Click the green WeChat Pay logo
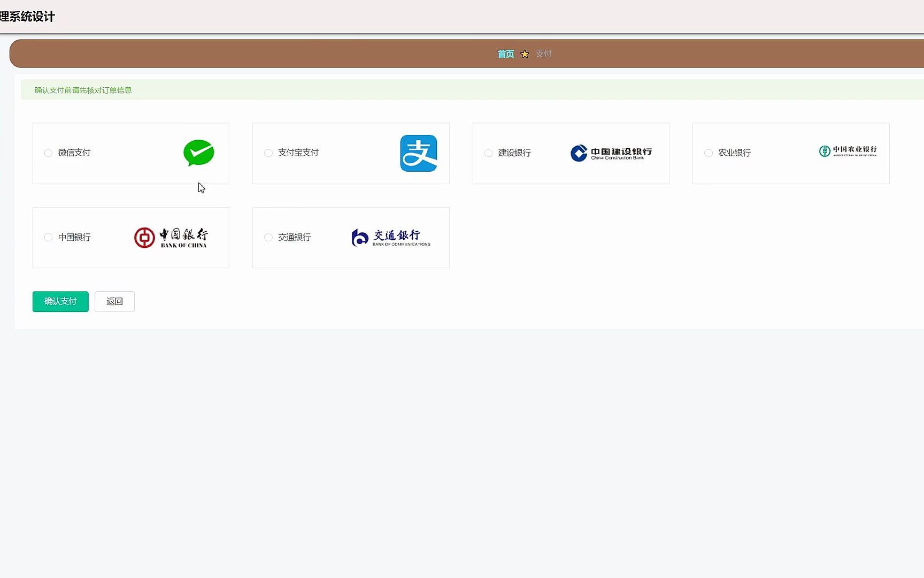924x578 pixels. point(198,153)
